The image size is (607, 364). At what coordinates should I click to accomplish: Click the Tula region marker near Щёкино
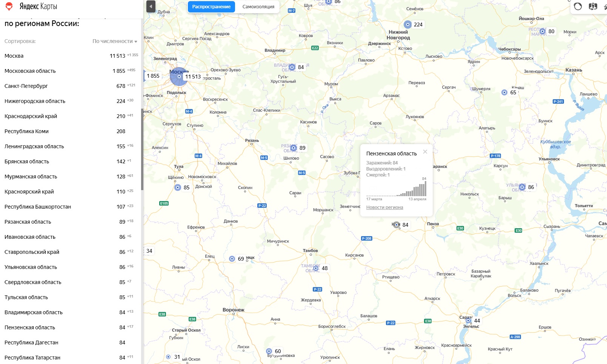pyautogui.click(x=178, y=187)
